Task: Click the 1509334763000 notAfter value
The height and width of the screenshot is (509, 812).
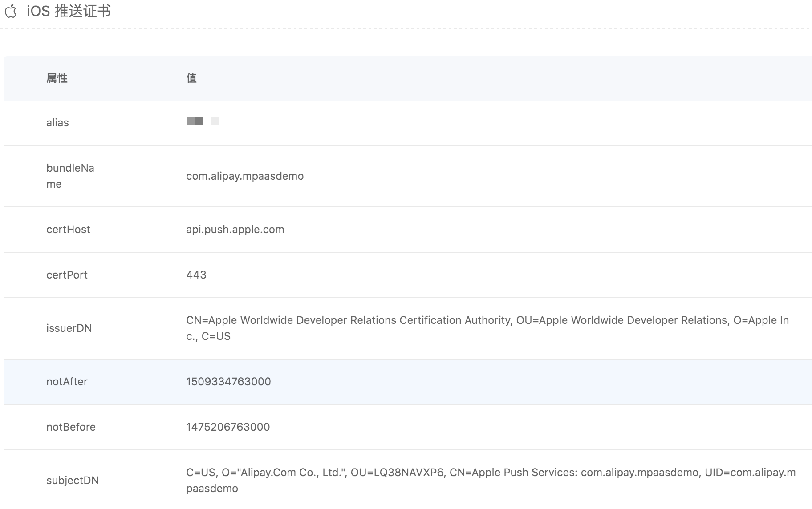Action: coord(228,382)
